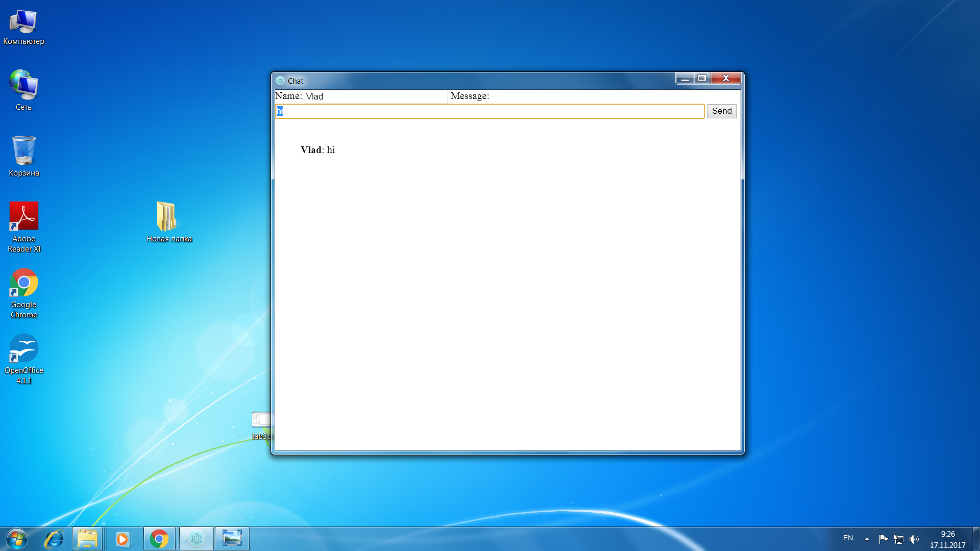The height and width of the screenshot is (551, 980).
Task: Focus the Name input field
Action: tap(376, 96)
